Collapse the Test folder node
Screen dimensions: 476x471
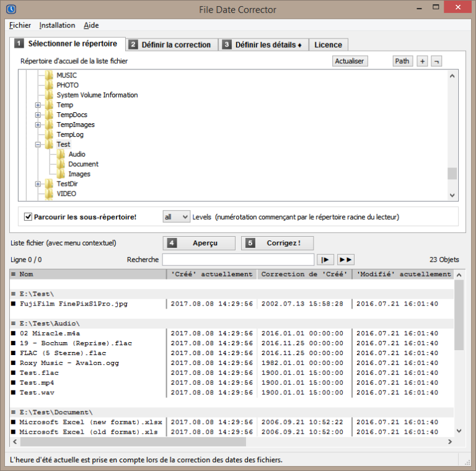(x=38, y=144)
